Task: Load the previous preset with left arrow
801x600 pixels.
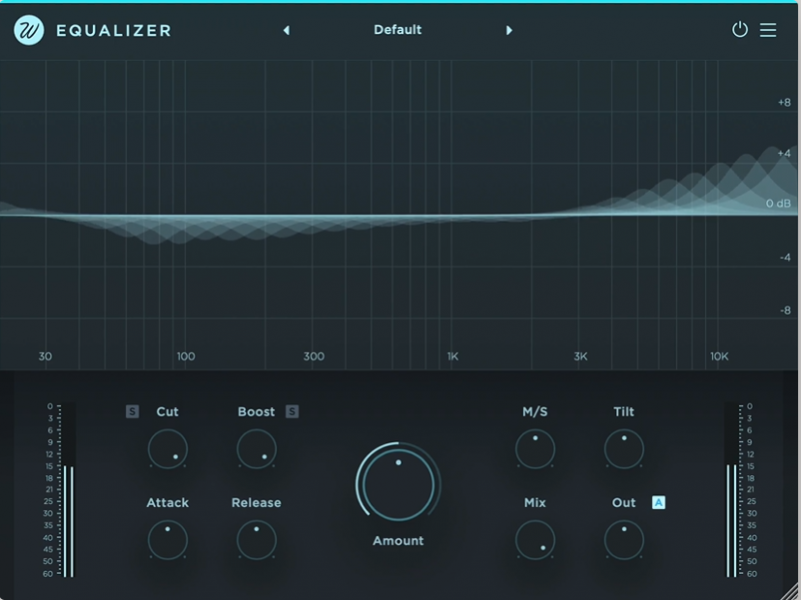Action: (286, 31)
